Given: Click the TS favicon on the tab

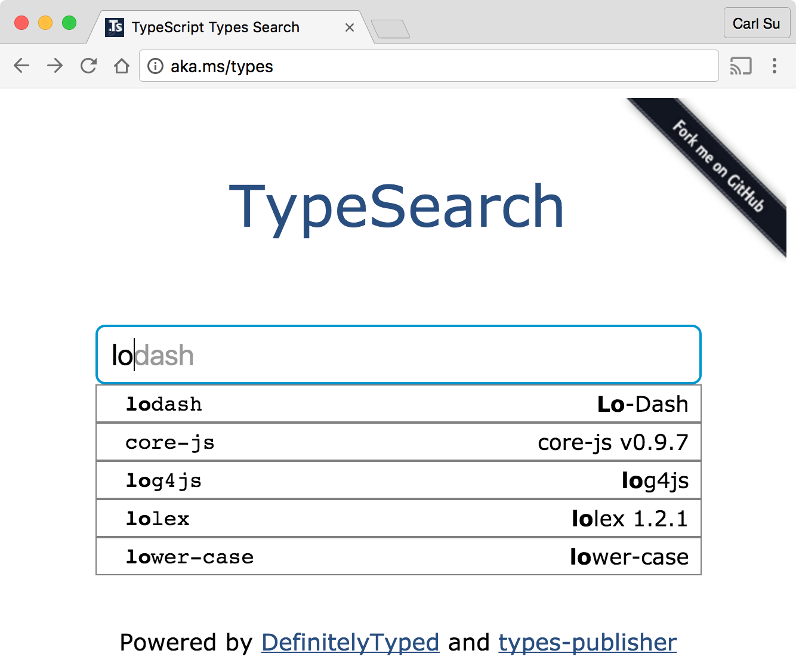Looking at the screenshot, I should [115, 27].
